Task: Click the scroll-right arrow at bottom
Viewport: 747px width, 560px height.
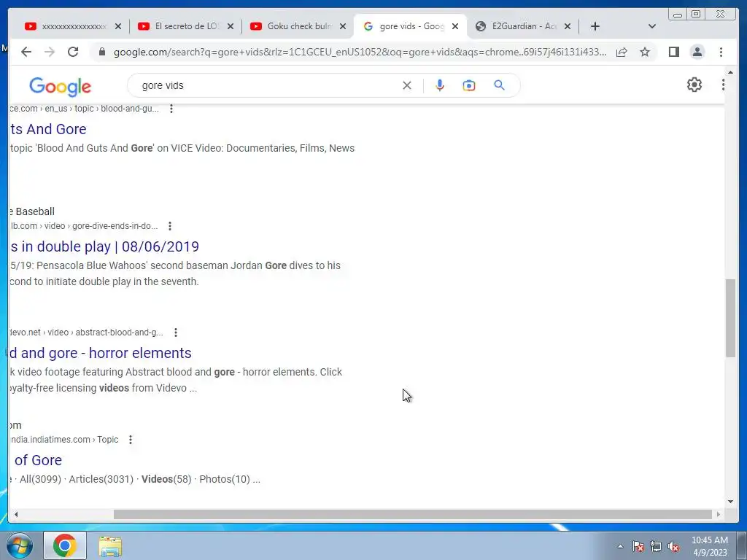Action: tap(719, 514)
